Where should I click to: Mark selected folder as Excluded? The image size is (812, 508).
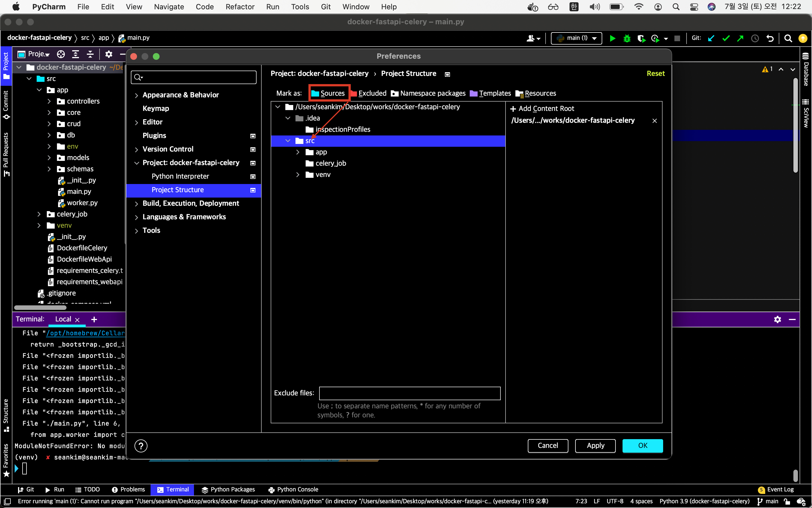point(369,93)
